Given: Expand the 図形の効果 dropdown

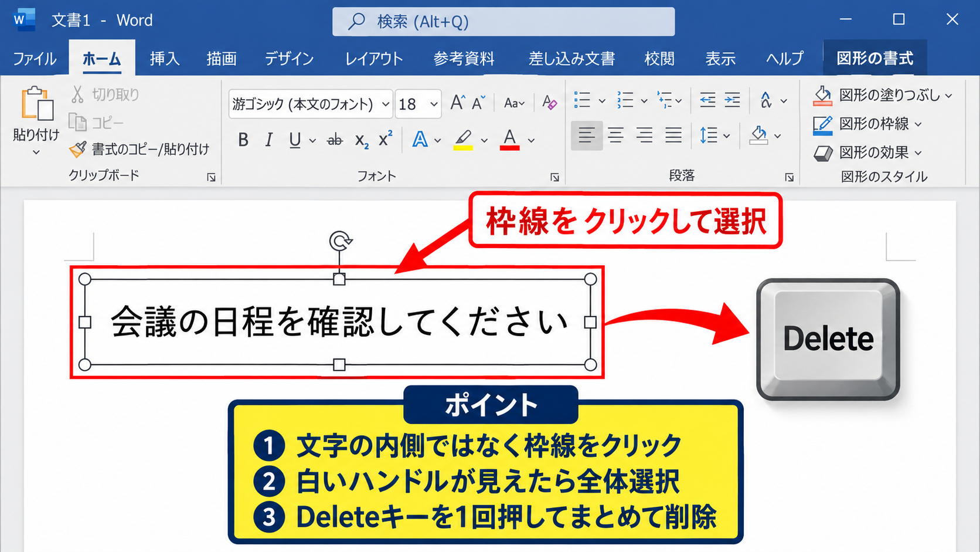Looking at the screenshot, I should click(918, 153).
